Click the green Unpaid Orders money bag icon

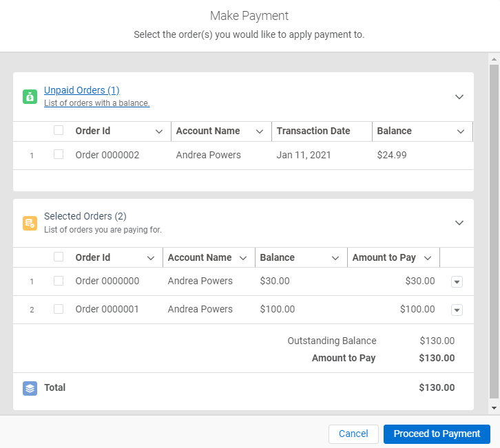coord(30,96)
